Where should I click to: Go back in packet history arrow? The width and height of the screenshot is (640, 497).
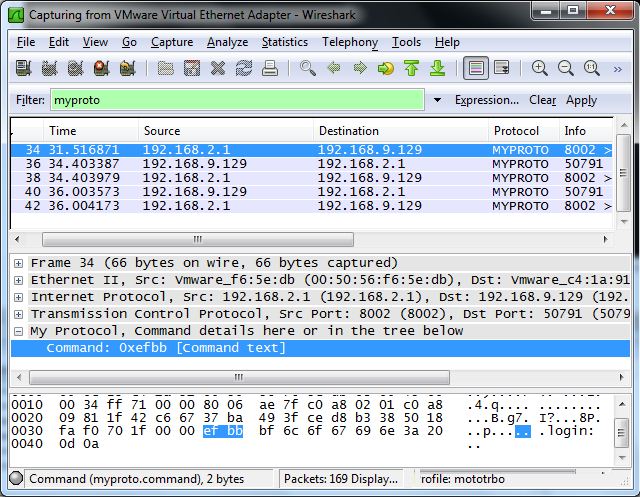pos(334,68)
